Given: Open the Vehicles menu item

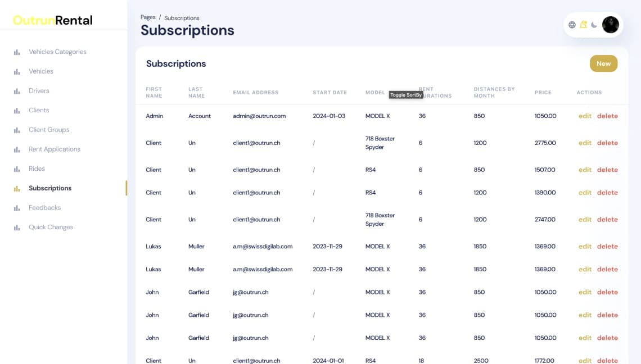Looking at the screenshot, I should tap(41, 71).
